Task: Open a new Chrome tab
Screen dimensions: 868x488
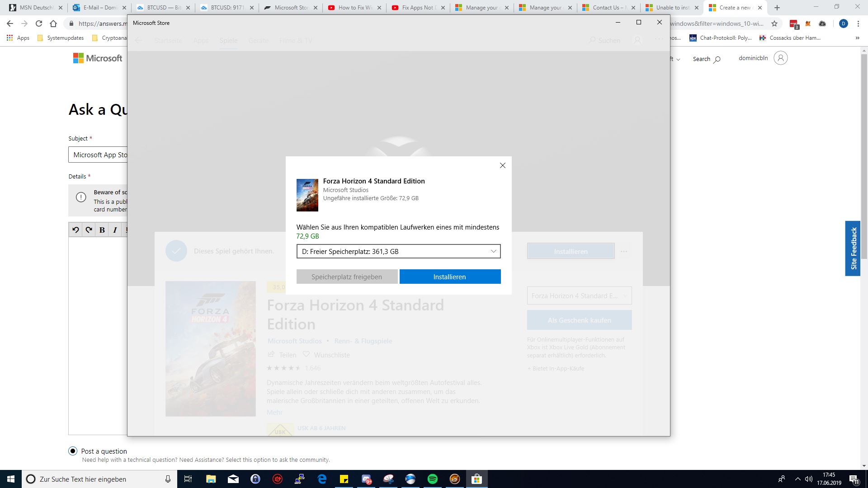Action: coord(777,8)
